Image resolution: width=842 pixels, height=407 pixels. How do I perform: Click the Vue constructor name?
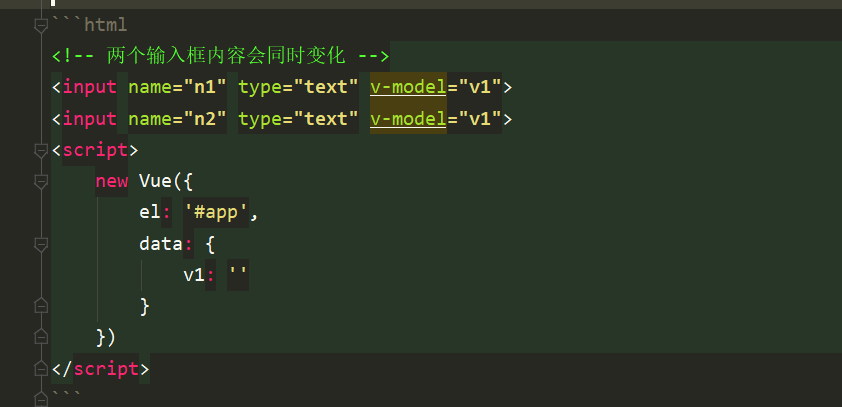click(x=155, y=181)
